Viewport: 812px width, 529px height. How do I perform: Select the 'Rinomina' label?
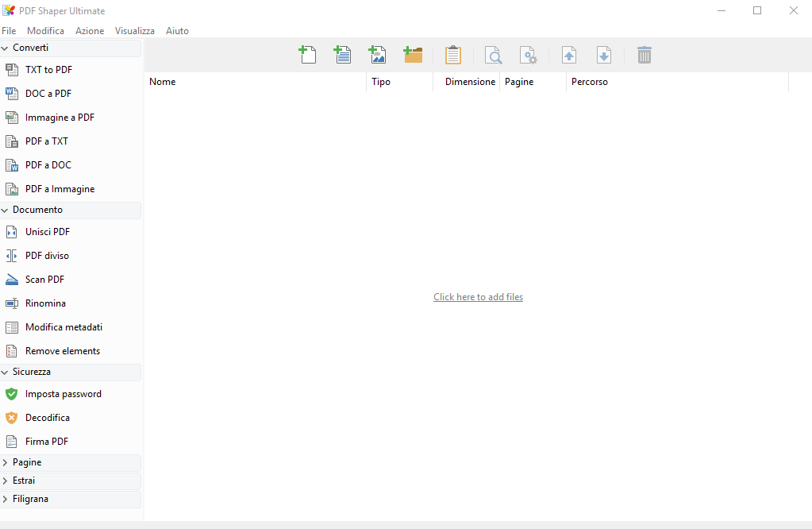click(45, 303)
